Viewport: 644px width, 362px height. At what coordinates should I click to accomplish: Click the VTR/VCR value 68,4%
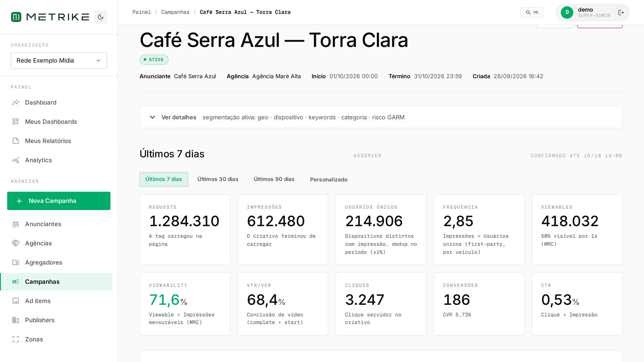pos(266,300)
